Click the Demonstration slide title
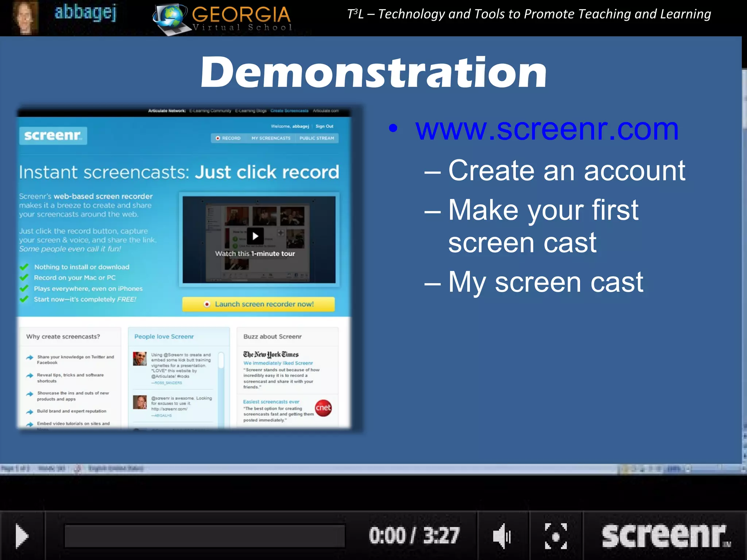 [x=373, y=72]
